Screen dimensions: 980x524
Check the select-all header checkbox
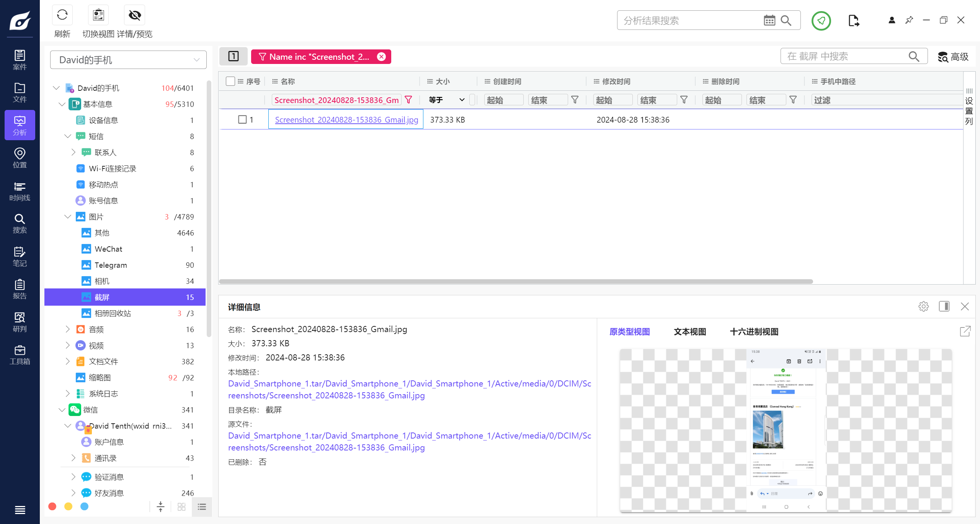(230, 81)
